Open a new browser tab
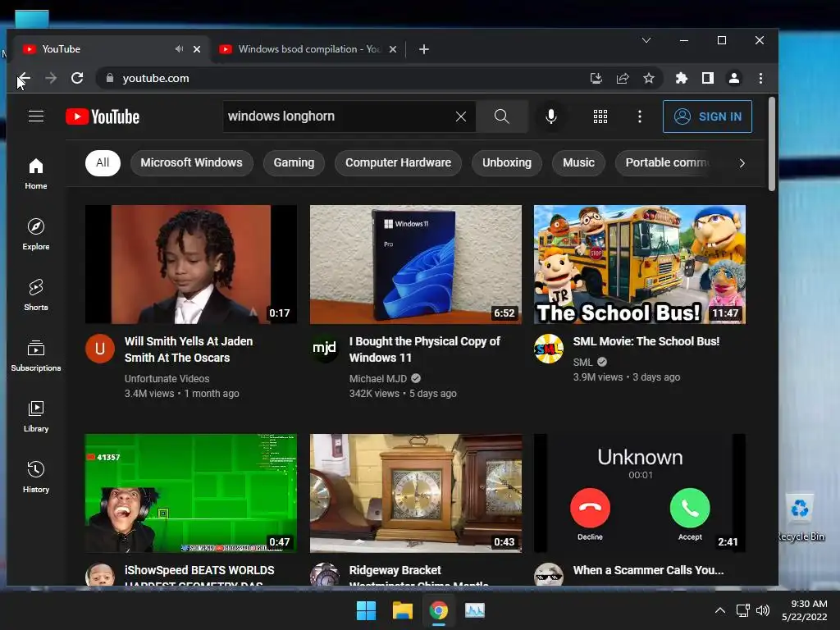Image resolution: width=840 pixels, height=630 pixels. click(x=424, y=48)
